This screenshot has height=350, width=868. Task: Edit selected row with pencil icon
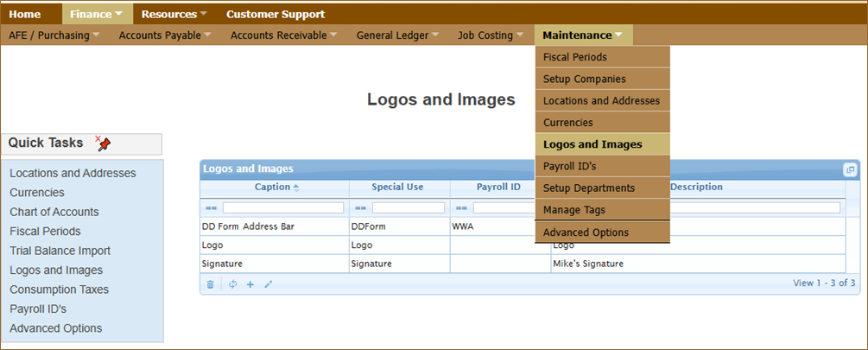click(269, 284)
